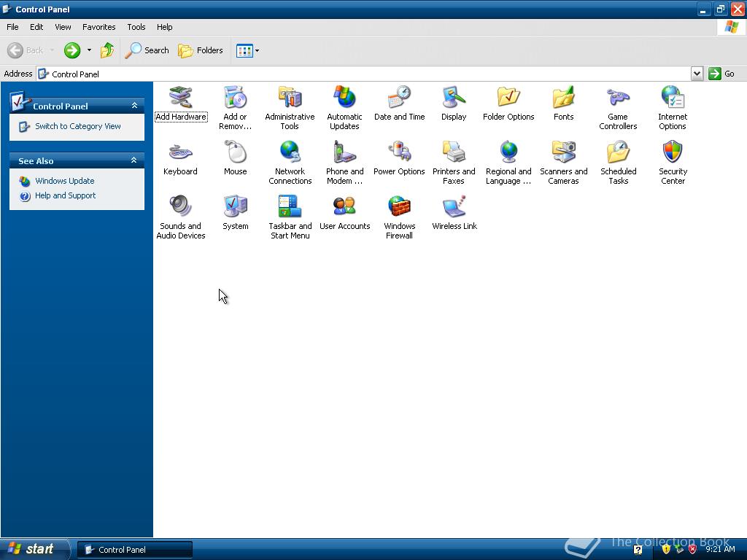The image size is (747, 560).
Task: Click the Go button
Action: 721,74
